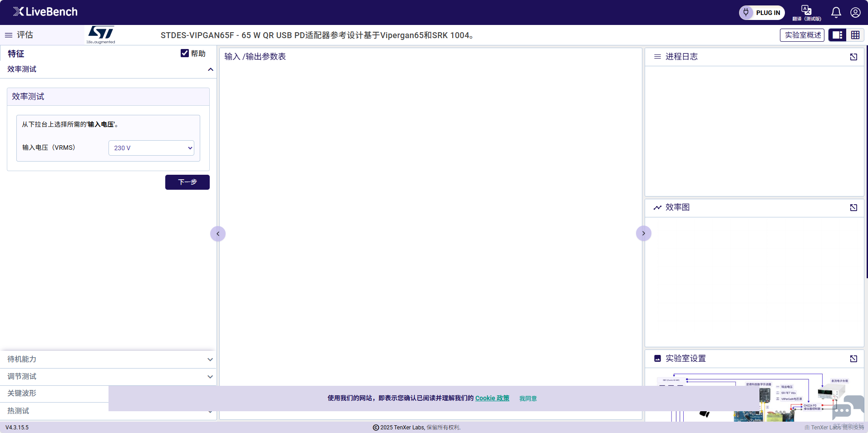Open the translate (测试版) tool
This screenshot has width=868, height=433.
(806, 13)
